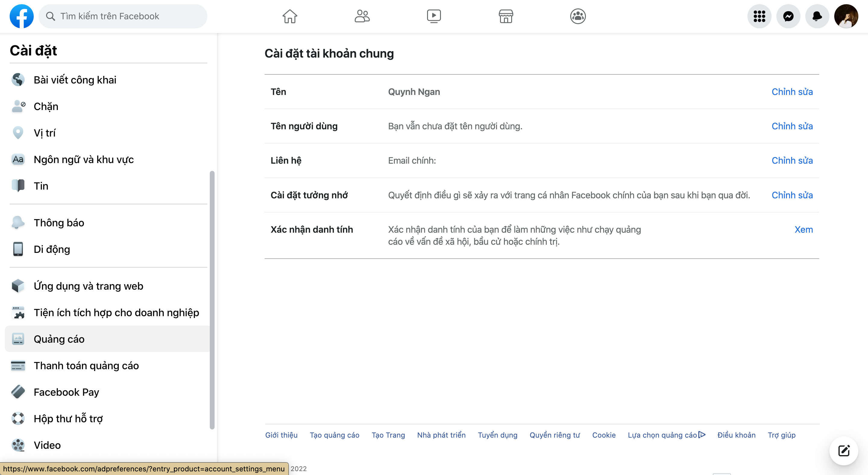Click the Notifications bell icon
This screenshot has width=868, height=475.
(x=816, y=16)
